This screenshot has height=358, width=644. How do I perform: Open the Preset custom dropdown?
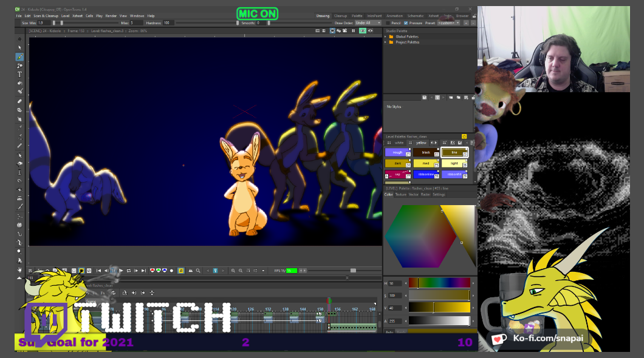[x=448, y=23]
